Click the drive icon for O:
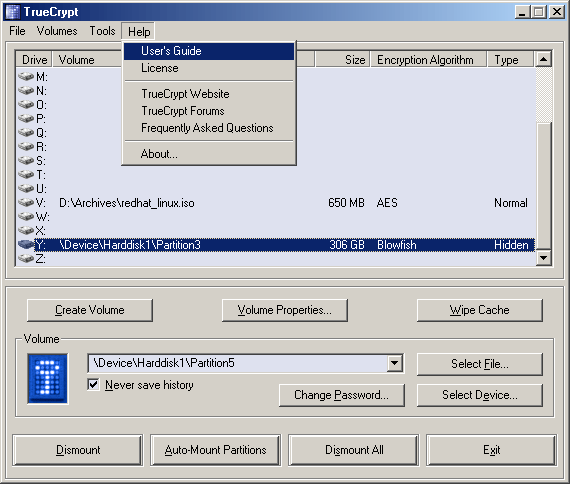This screenshot has height=484, width=570. pyautogui.click(x=26, y=104)
